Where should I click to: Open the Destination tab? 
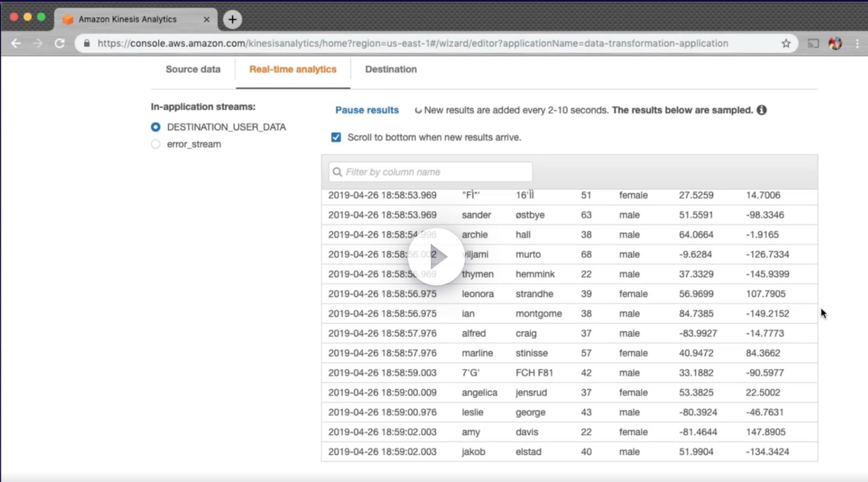(x=390, y=69)
